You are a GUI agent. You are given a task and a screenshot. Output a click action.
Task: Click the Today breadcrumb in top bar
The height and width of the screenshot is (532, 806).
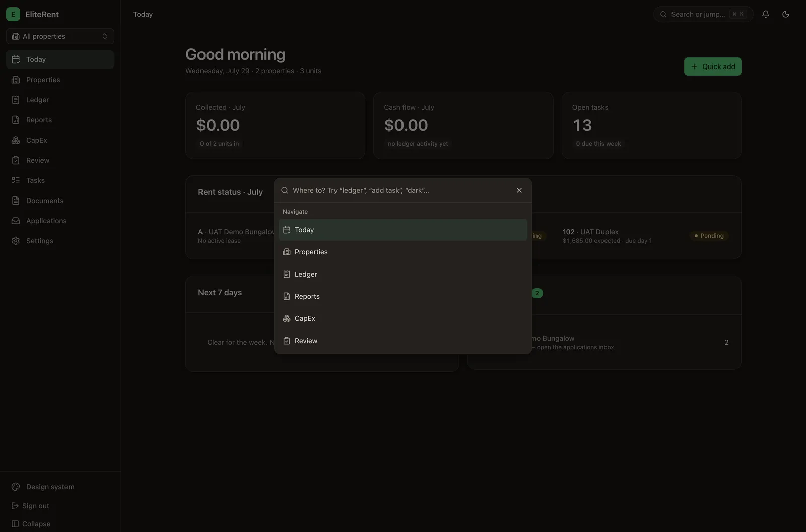(143, 14)
